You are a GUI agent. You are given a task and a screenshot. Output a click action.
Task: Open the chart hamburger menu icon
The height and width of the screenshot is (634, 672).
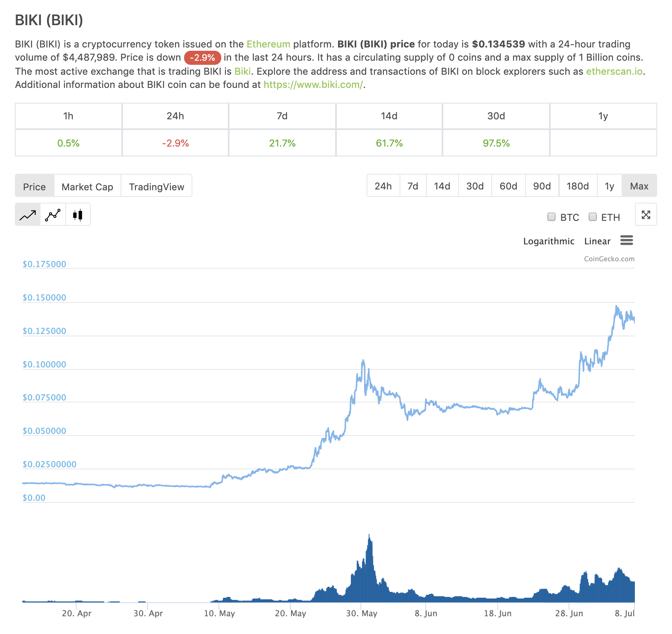click(x=627, y=240)
